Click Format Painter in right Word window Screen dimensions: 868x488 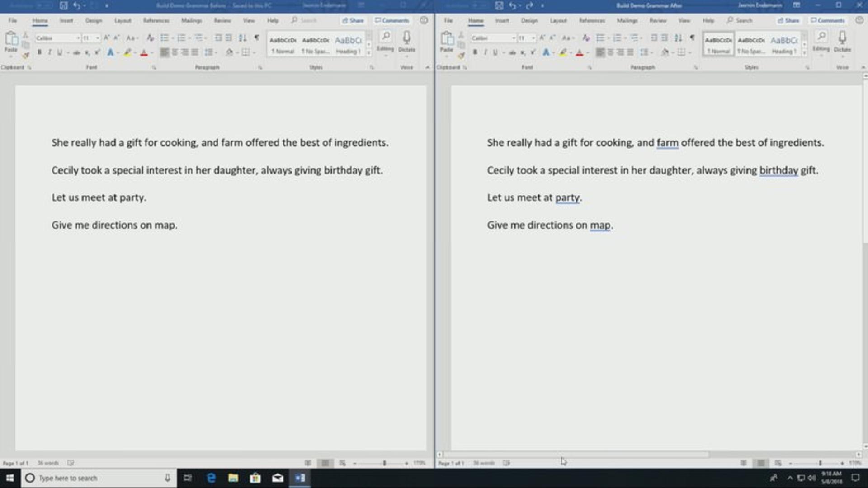click(461, 55)
